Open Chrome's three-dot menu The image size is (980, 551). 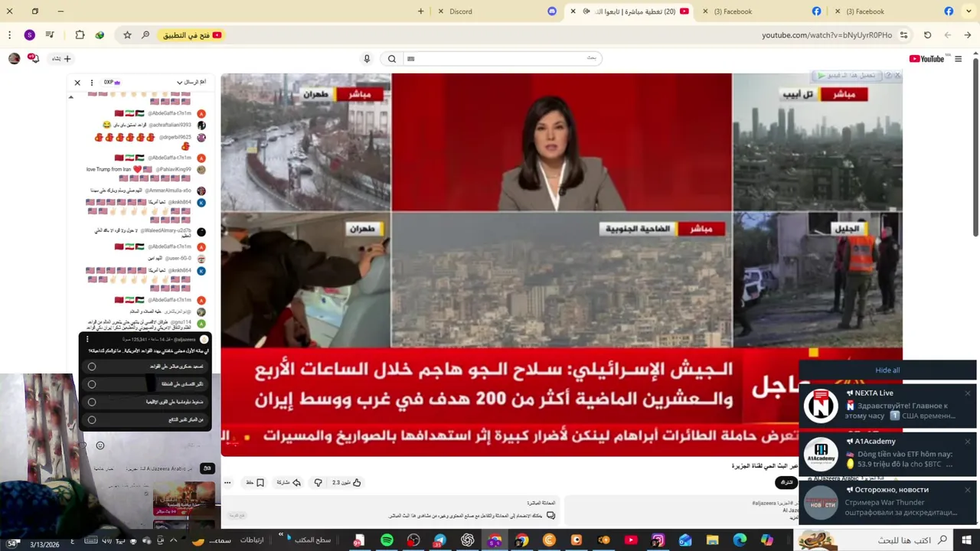coord(9,35)
